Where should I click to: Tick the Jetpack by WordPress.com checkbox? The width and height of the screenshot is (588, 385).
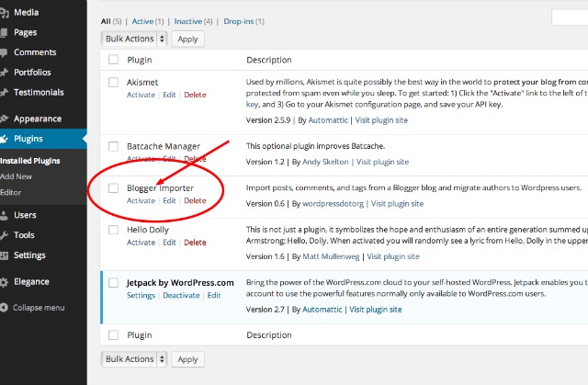(113, 283)
